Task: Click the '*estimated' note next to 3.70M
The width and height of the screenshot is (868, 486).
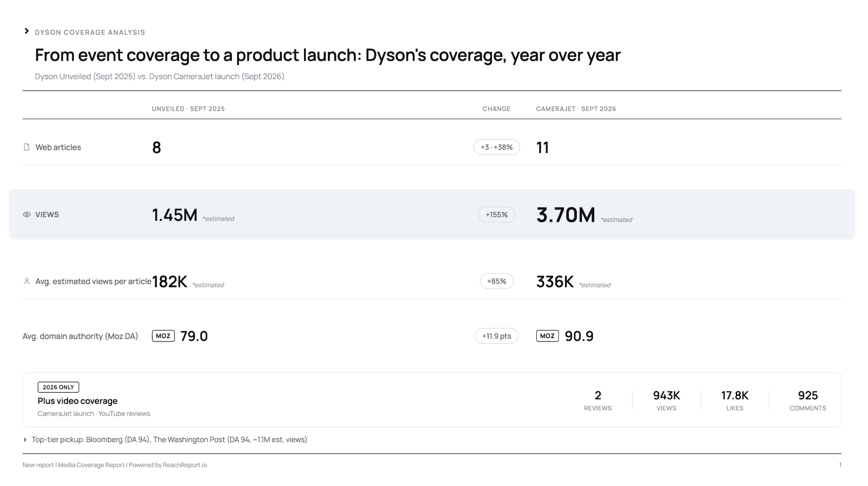Action: click(x=616, y=220)
